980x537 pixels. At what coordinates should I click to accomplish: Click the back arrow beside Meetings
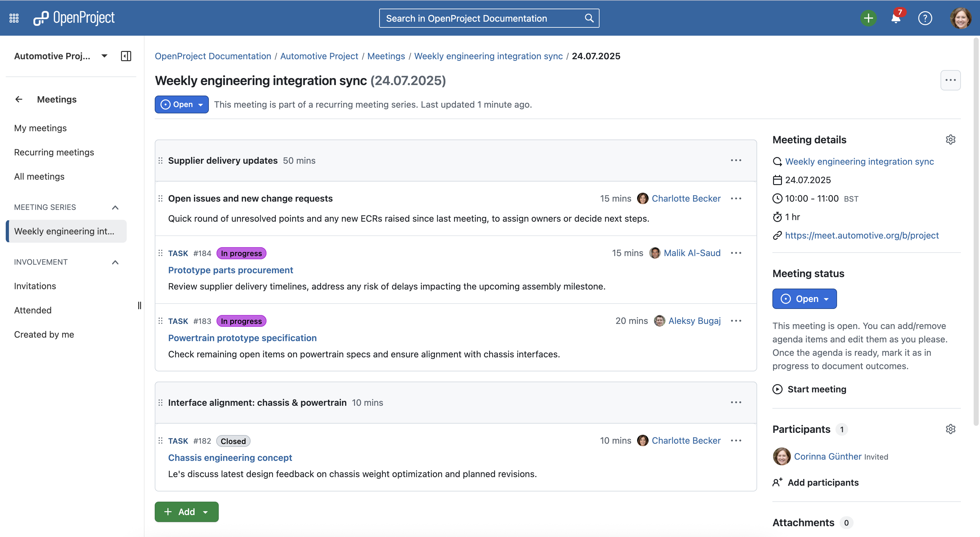point(19,99)
